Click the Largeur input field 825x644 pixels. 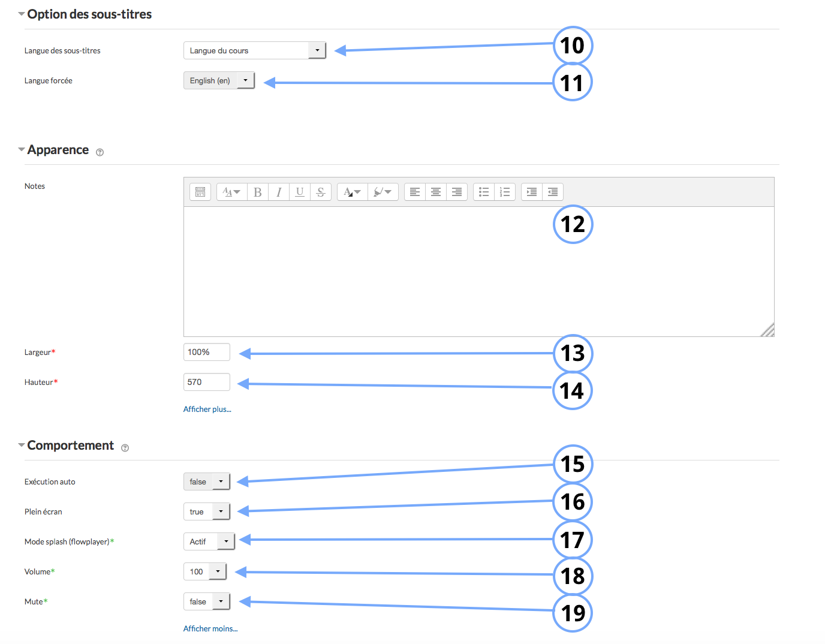(206, 352)
